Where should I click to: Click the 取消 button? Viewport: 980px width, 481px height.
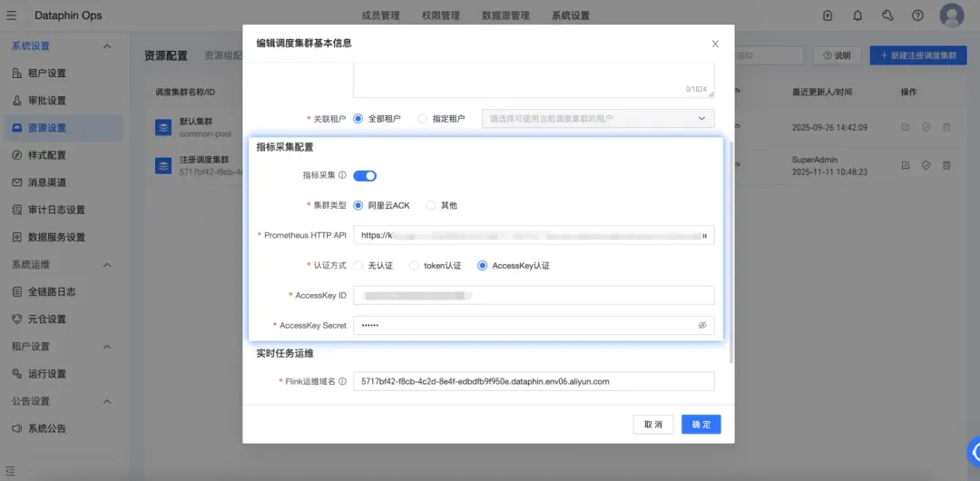click(653, 424)
